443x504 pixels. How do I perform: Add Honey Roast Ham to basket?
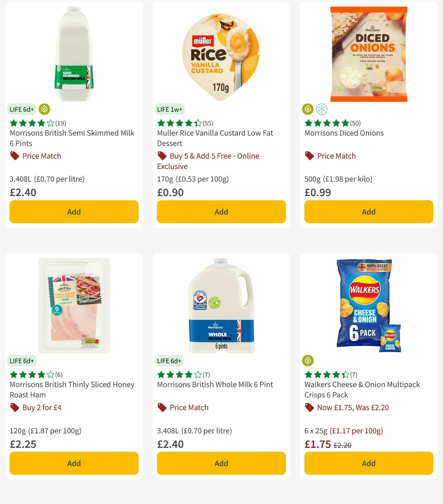(74, 463)
